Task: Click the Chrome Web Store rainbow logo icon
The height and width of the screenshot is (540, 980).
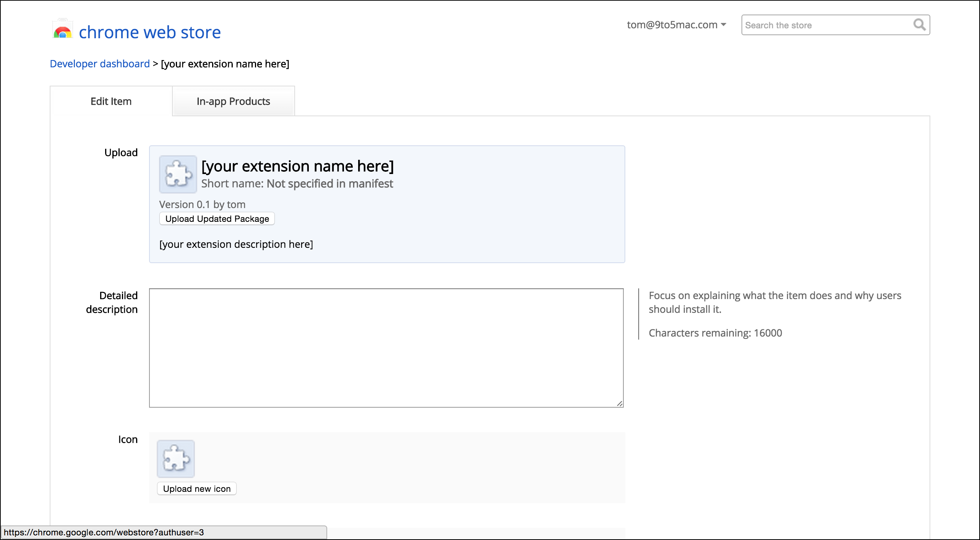Action: point(63,31)
